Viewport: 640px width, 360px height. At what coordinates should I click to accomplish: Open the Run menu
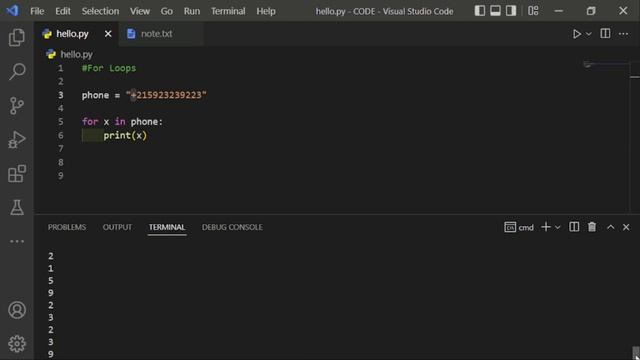click(x=191, y=11)
